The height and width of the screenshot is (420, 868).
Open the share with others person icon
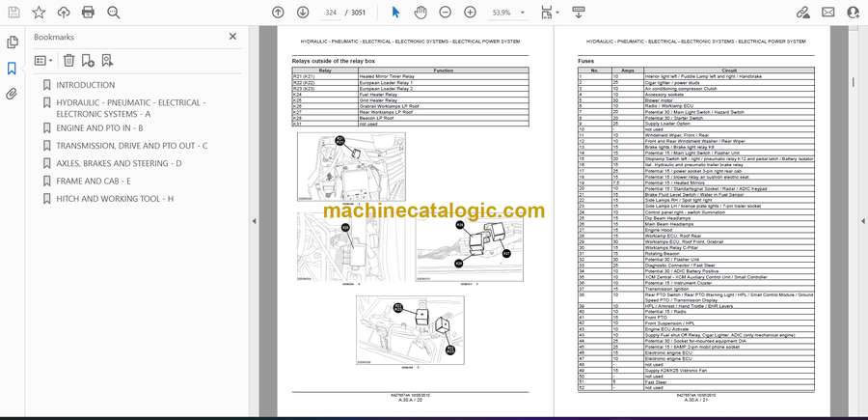[x=854, y=13]
